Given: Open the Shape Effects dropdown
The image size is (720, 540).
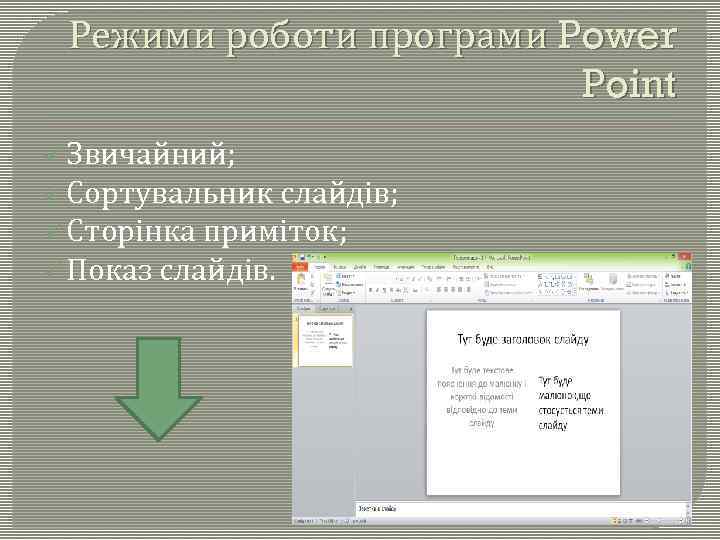Looking at the screenshot, I should click(x=641, y=292).
